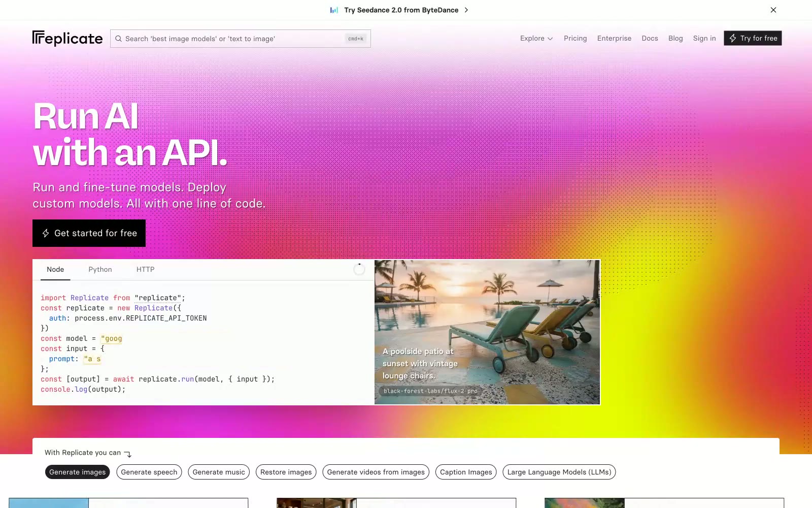Image resolution: width=812 pixels, height=508 pixels.
Task: Select the Node code tab
Action: [x=55, y=269]
